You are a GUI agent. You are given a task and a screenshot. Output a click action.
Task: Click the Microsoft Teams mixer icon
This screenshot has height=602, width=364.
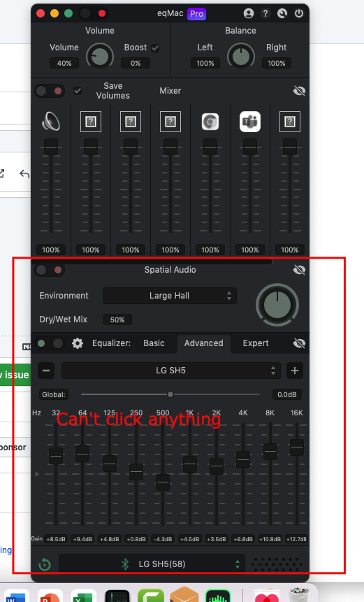click(x=250, y=122)
